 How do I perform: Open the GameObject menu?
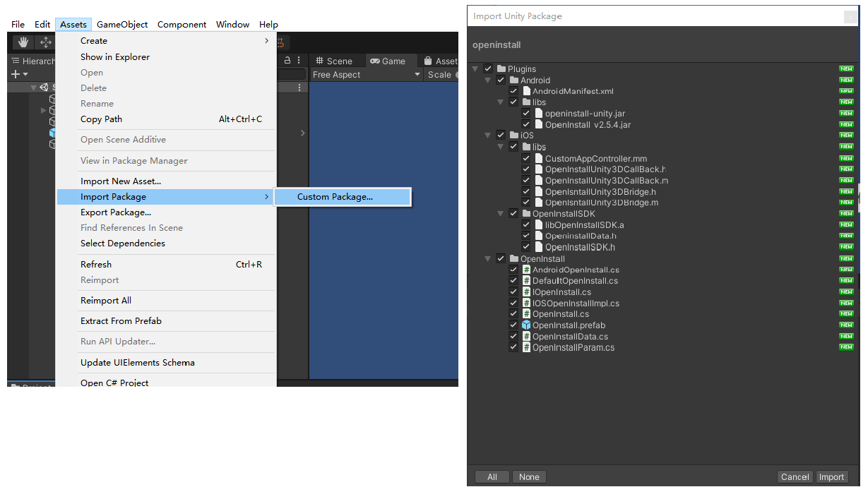pos(122,24)
